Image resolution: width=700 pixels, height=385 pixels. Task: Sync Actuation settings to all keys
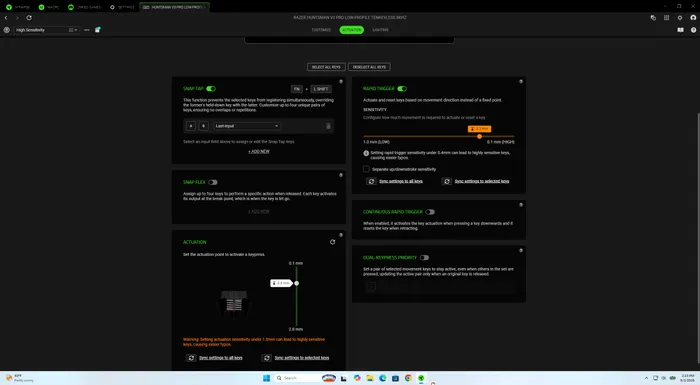(221, 358)
